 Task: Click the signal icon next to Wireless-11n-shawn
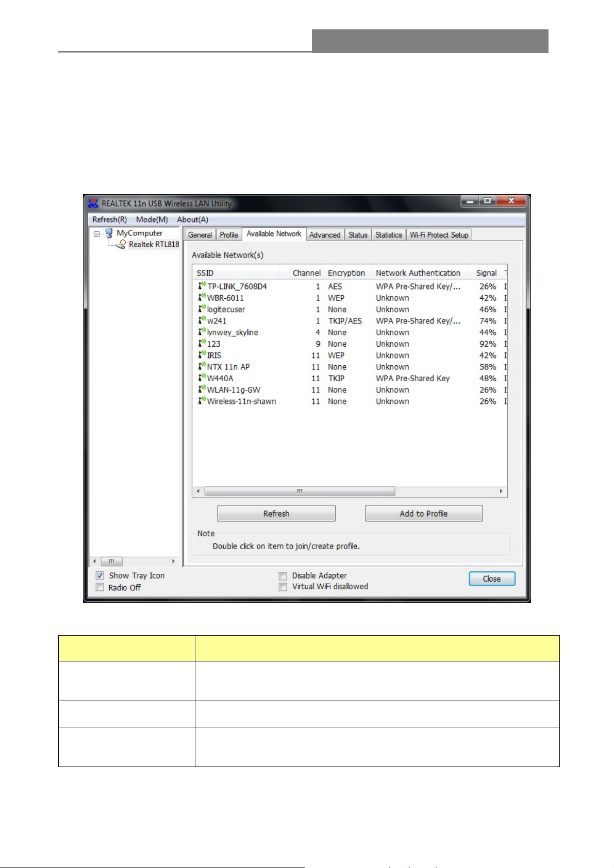[x=202, y=401]
